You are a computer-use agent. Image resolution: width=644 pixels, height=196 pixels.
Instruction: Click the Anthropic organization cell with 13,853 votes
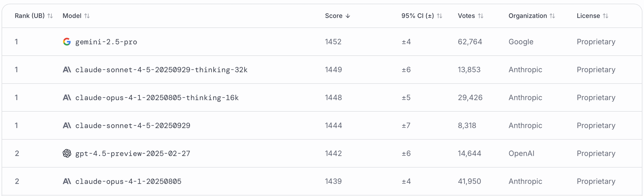click(525, 70)
